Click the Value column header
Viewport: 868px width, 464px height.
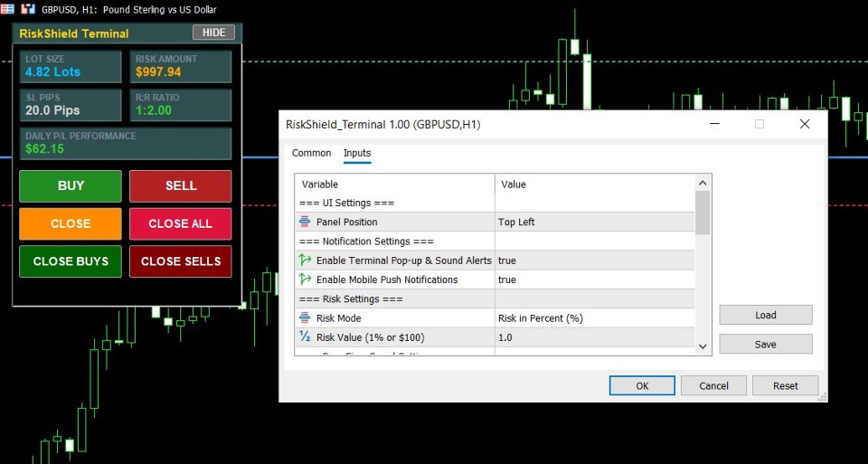[595, 185]
